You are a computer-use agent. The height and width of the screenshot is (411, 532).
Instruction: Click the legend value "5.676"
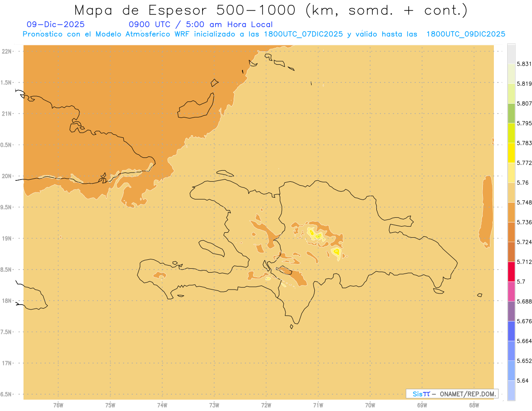point(524,321)
